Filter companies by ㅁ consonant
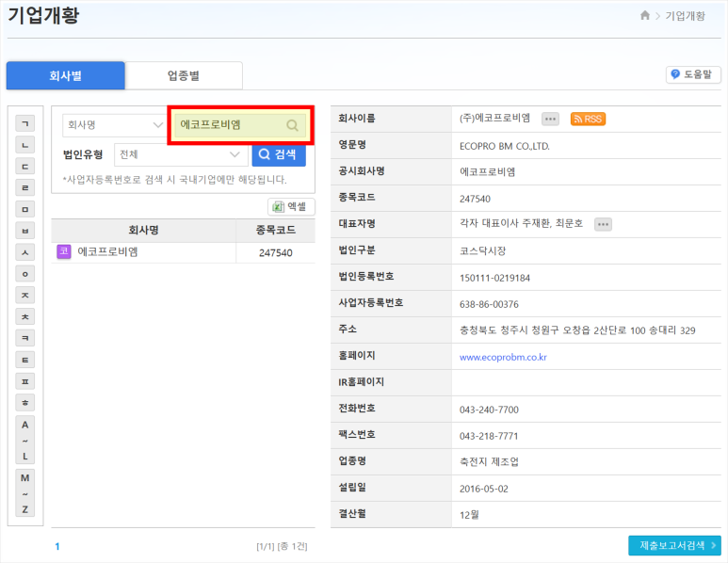The height and width of the screenshot is (563, 728). tap(25, 209)
